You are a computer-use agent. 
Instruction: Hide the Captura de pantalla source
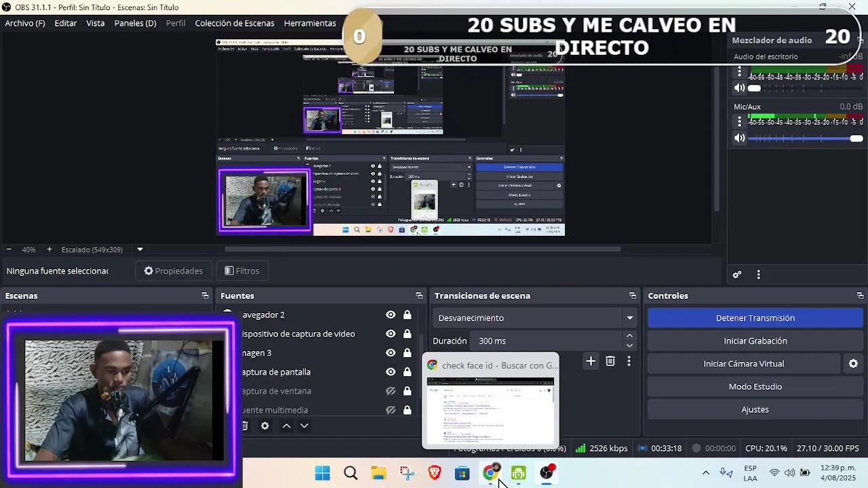pyautogui.click(x=391, y=371)
